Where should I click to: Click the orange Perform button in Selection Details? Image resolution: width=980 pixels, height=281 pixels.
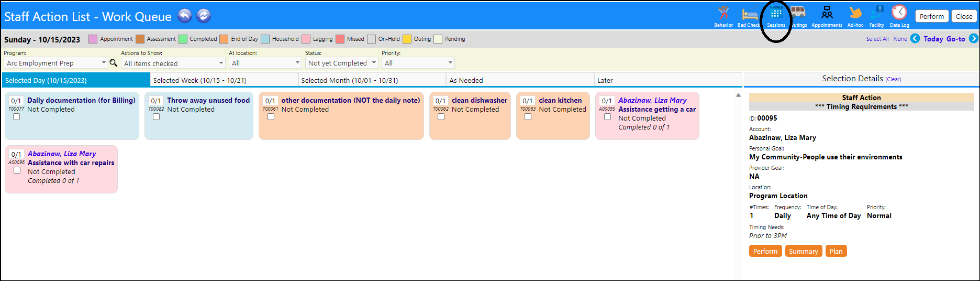765,251
